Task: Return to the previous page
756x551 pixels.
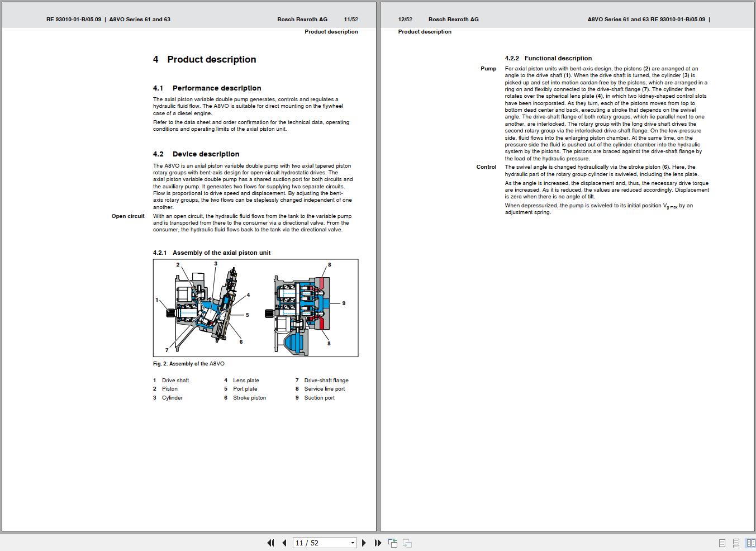Action: tap(284, 543)
